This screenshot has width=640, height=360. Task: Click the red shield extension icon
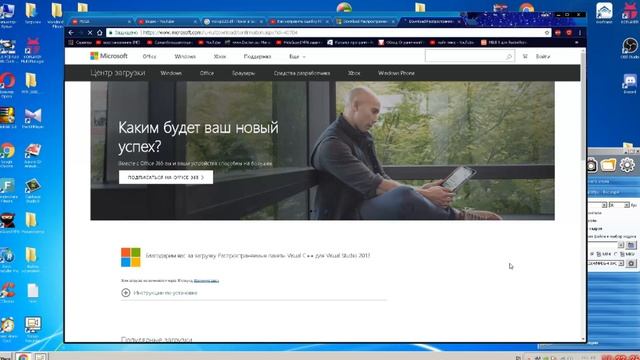(569, 32)
